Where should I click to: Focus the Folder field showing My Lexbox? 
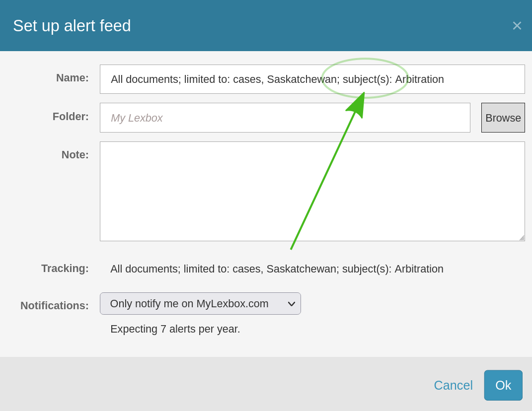[285, 118]
